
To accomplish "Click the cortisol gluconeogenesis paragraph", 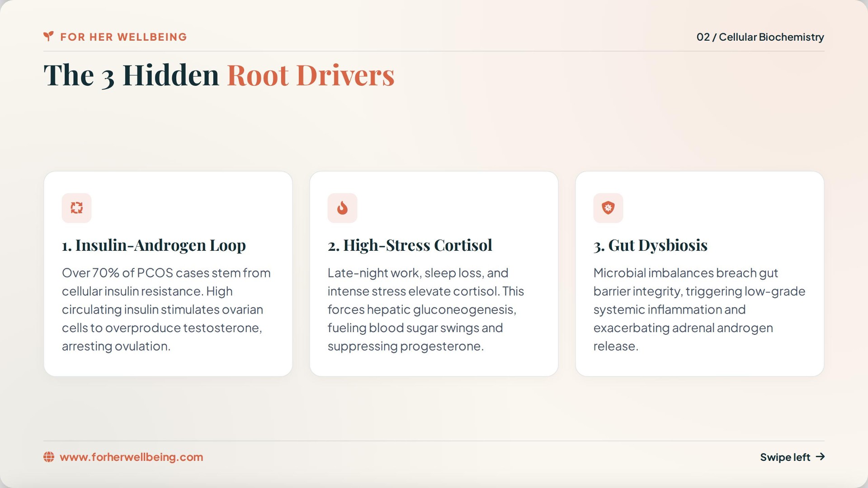I will point(426,310).
